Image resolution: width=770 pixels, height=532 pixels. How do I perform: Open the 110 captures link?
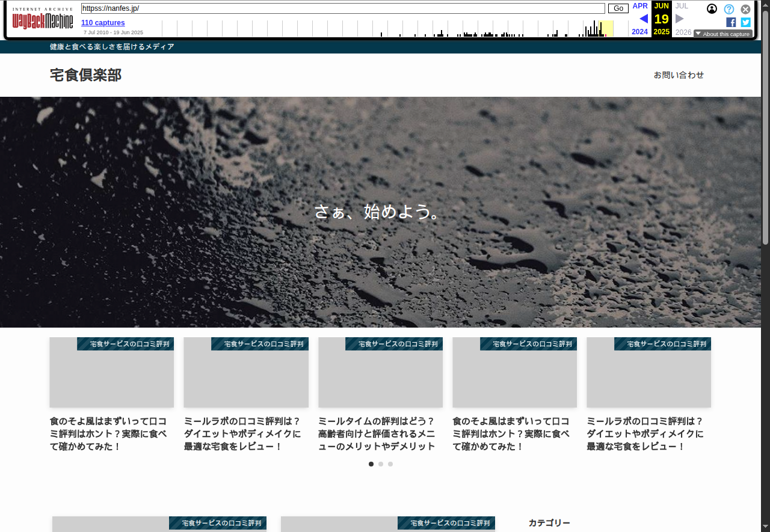[x=103, y=23]
